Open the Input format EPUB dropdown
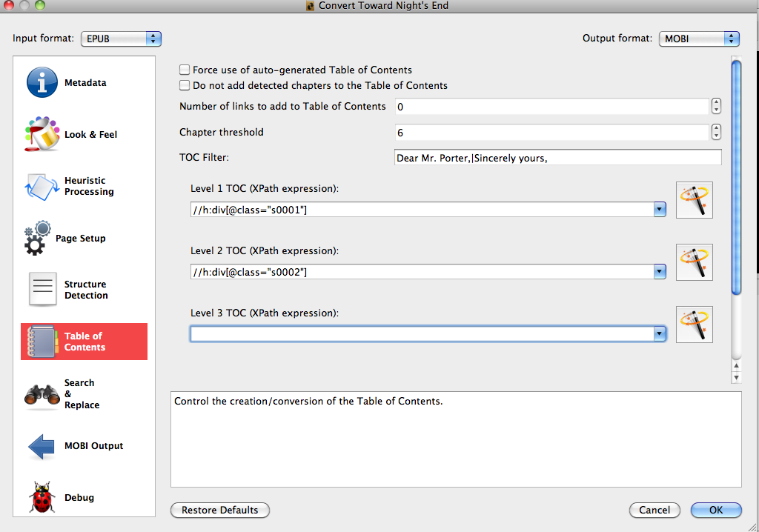The image size is (759, 532). [x=121, y=39]
